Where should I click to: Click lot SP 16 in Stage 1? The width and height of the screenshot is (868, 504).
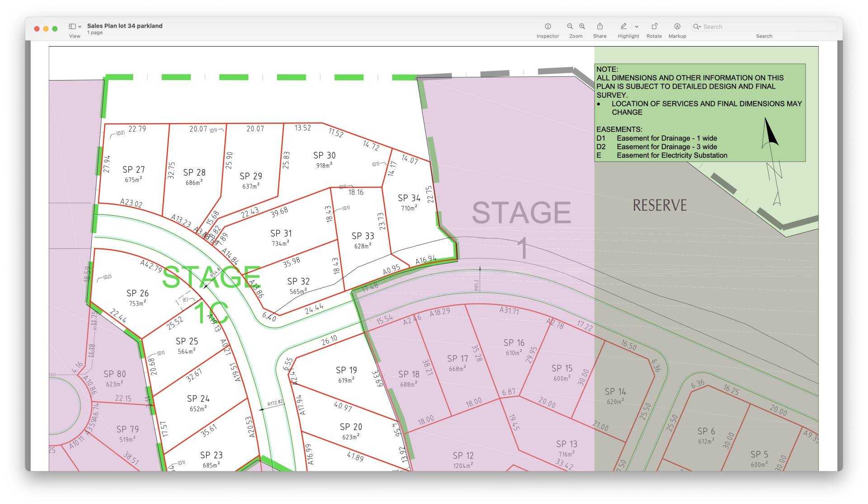(x=514, y=343)
